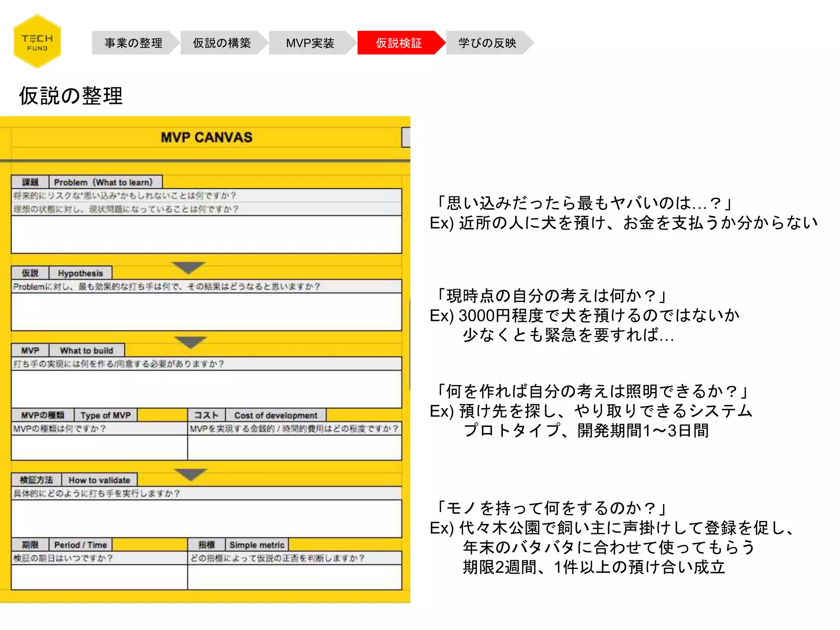840x630 pixels.
Task: Click the Cost of development label
Action: (x=276, y=415)
